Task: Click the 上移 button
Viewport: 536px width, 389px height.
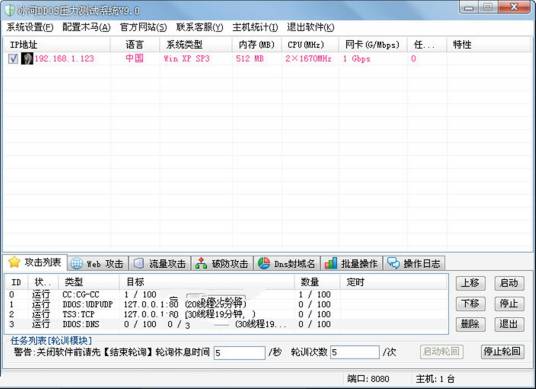Action: (470, 283)
